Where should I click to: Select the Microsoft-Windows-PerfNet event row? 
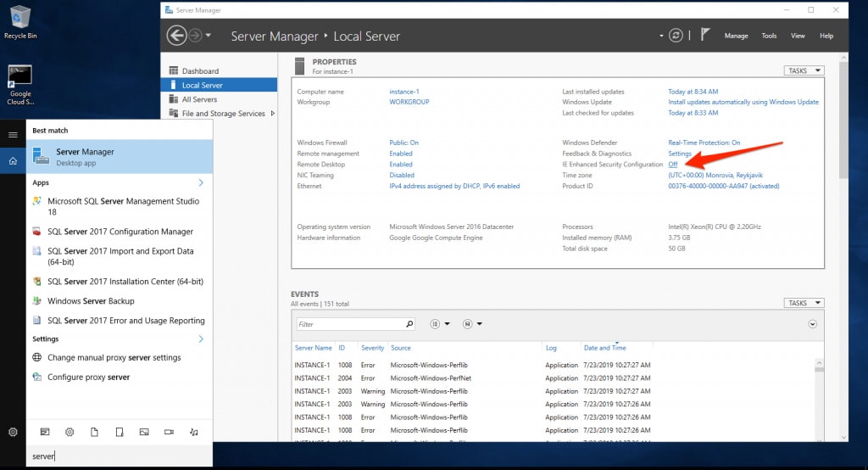[x=554, y=378]
